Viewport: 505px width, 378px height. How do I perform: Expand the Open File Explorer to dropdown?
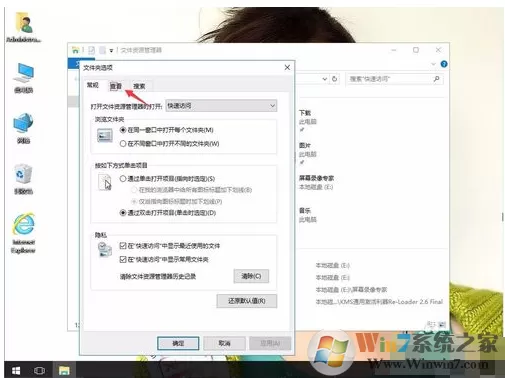pyautogui.click(x=221, y=106)
